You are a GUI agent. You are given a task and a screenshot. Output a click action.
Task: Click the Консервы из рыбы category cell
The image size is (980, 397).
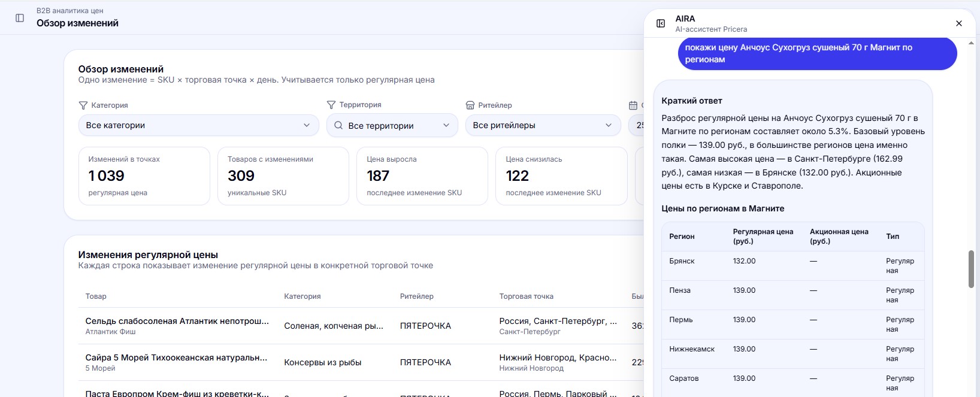click(x=323, y=362)
